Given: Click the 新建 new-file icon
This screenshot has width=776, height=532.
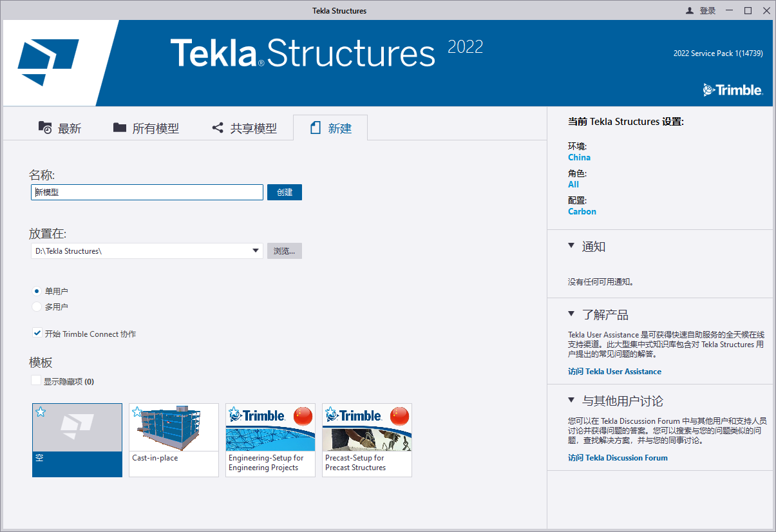Looking at the screenshot, I should [315, 127].
